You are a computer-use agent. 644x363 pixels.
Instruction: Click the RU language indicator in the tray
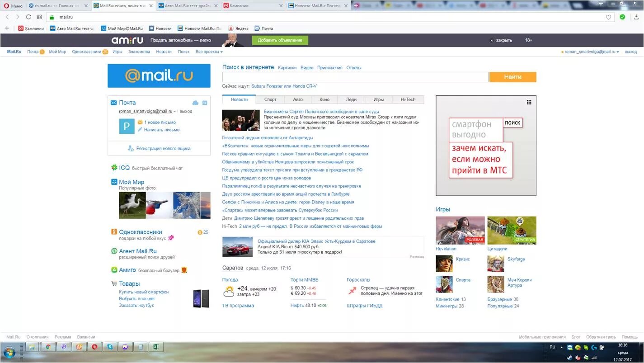pos(553,347)
